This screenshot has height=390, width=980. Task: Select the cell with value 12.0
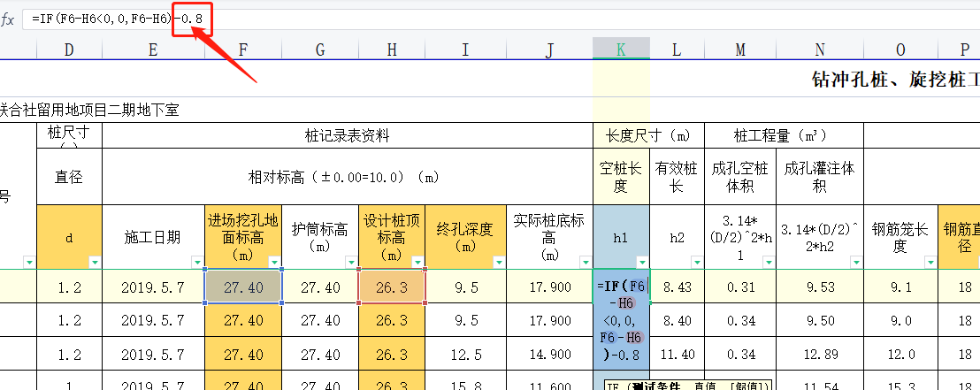coord(900,355)
